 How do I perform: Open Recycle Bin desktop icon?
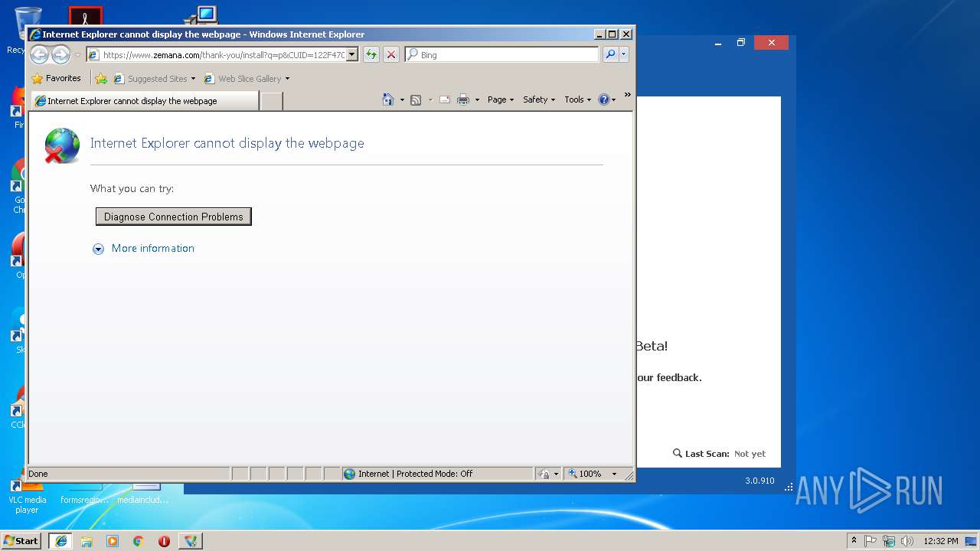(26, 29)
